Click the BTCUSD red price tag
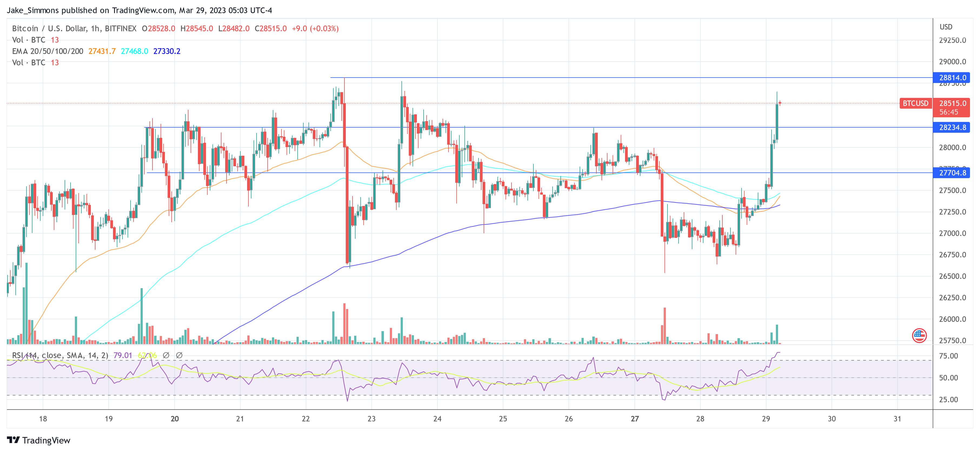 [x=915, y=103]
